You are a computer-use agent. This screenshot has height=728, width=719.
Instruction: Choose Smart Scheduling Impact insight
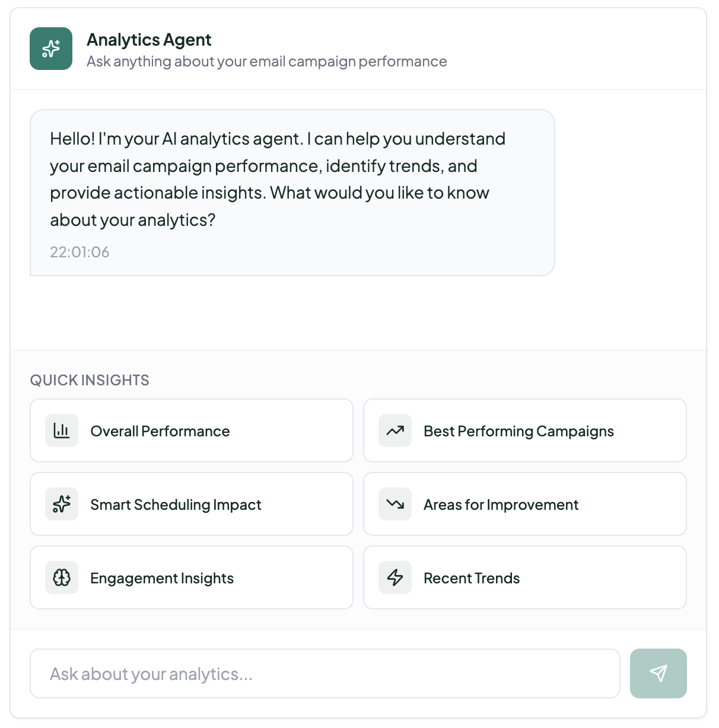[x=192, y=504]
